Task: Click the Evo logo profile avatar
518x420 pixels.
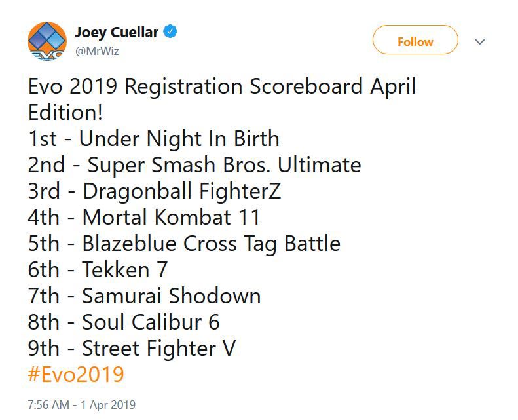Action: pos(47,41)
